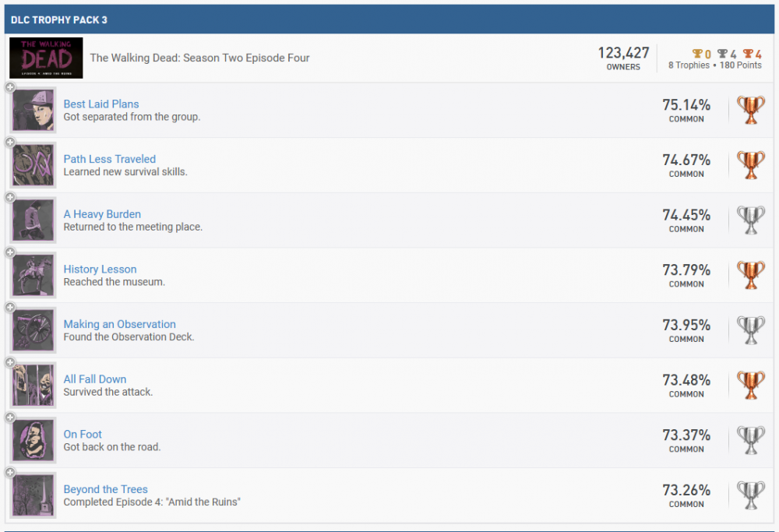Click the Path Less Traveled trophy image
The image size is (779, 532).
tap(34, 165)
